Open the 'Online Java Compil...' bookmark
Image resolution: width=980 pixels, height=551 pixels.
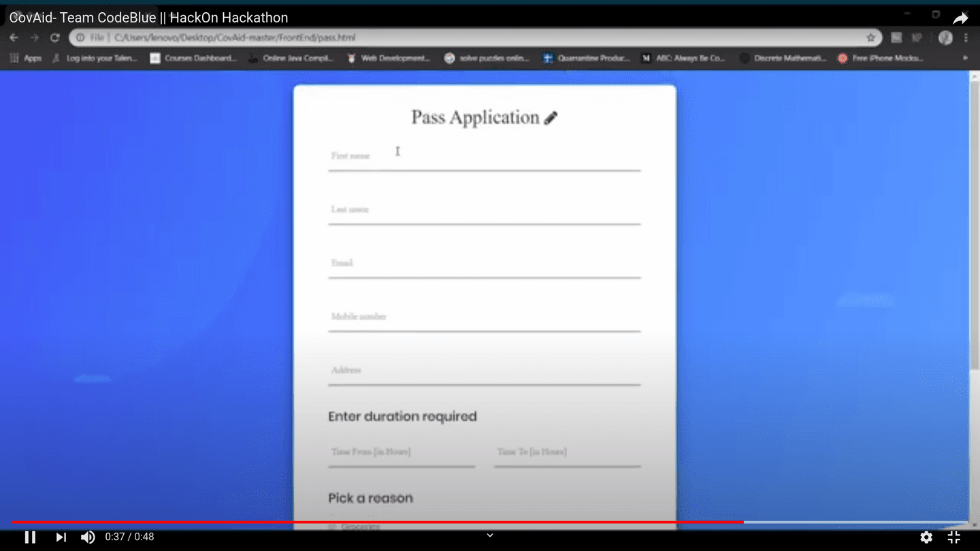(x=291, y=59)
